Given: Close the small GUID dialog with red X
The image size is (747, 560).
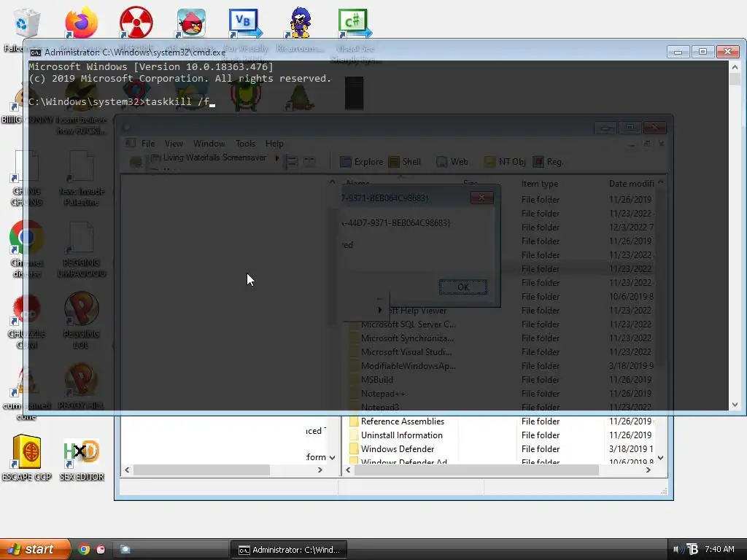Looking at the screenshot, I should point(481,198).
